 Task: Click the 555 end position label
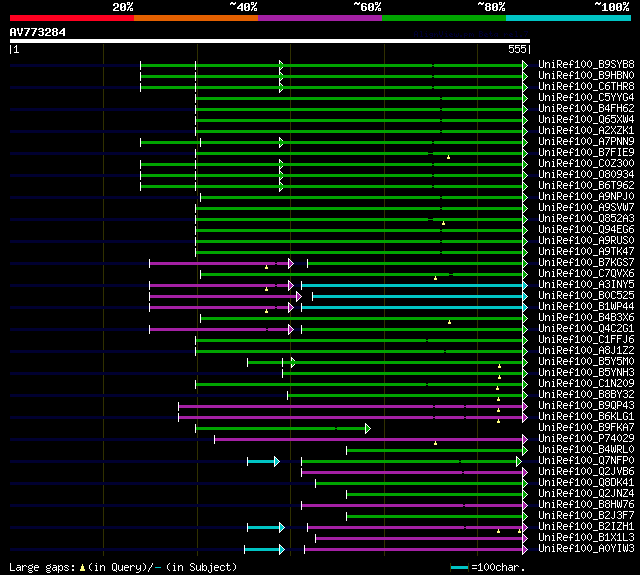pos(517,49)
